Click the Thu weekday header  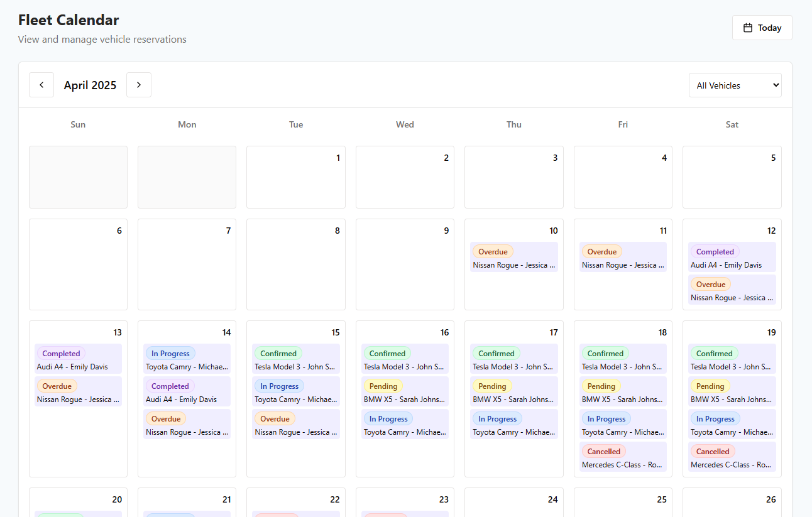(514, 124)
